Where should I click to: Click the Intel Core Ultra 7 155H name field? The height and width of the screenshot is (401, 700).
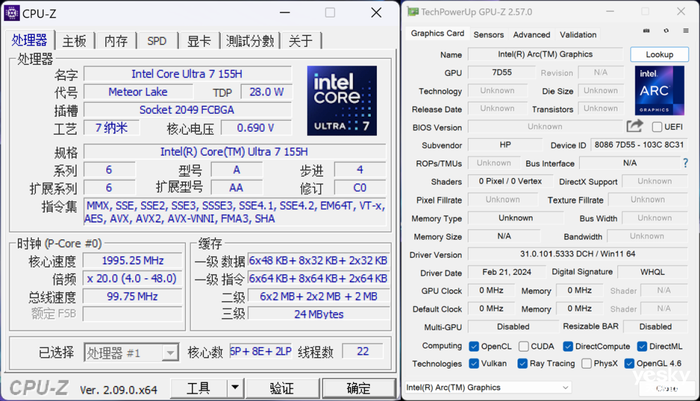pos(187,74)
